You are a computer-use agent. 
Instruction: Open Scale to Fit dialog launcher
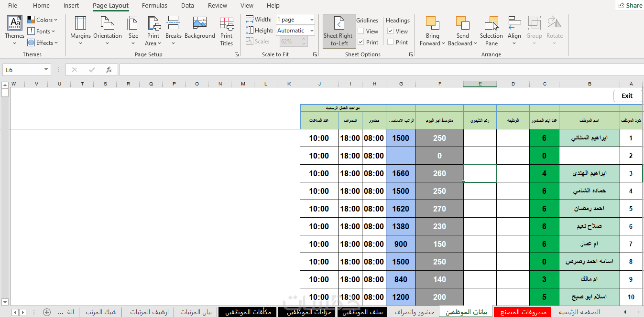pyautogui.click(x=315, y=55)
